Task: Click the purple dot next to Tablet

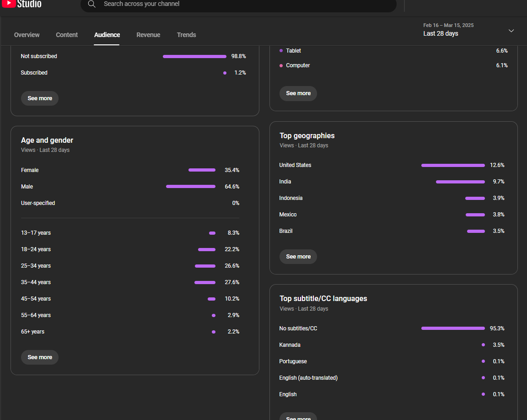Action: pos(281,51)
